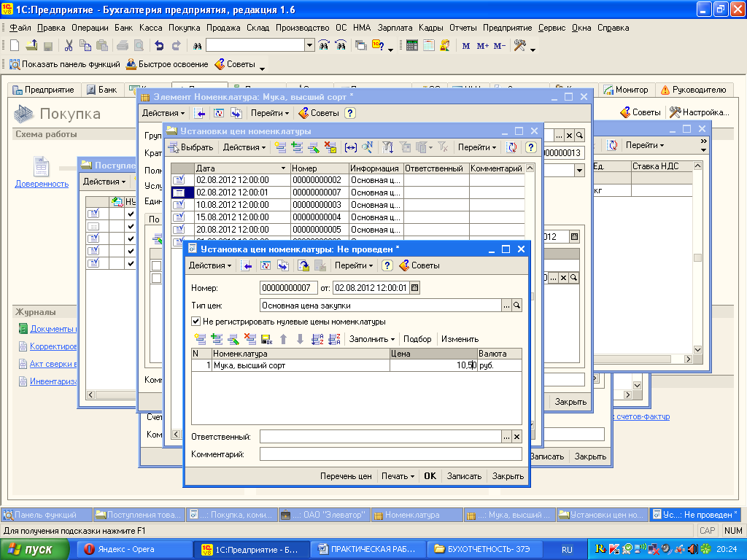Click the Изменить button

pos(460,339)
